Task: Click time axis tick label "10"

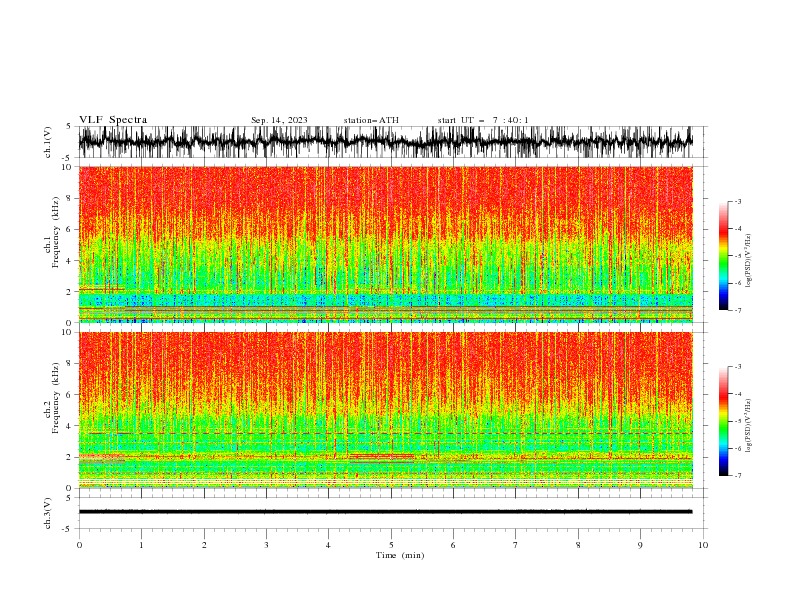Action: click(703, 545)
